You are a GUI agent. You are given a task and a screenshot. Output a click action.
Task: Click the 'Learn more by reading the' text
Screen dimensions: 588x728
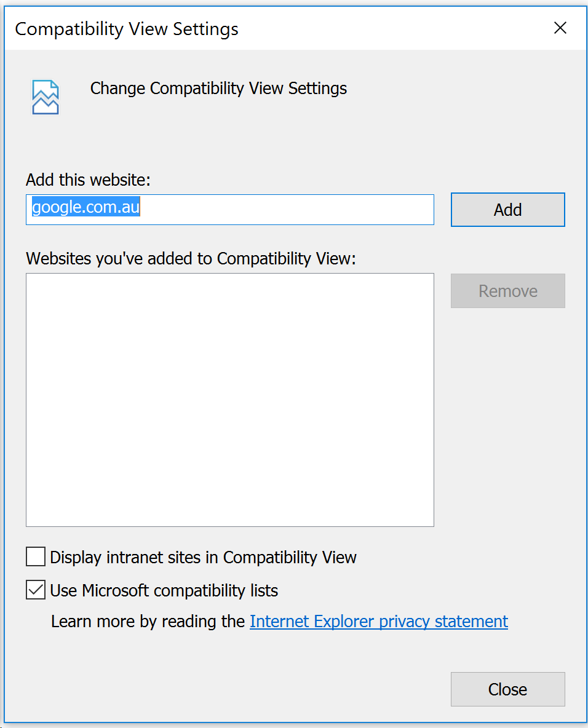(148, 622)
